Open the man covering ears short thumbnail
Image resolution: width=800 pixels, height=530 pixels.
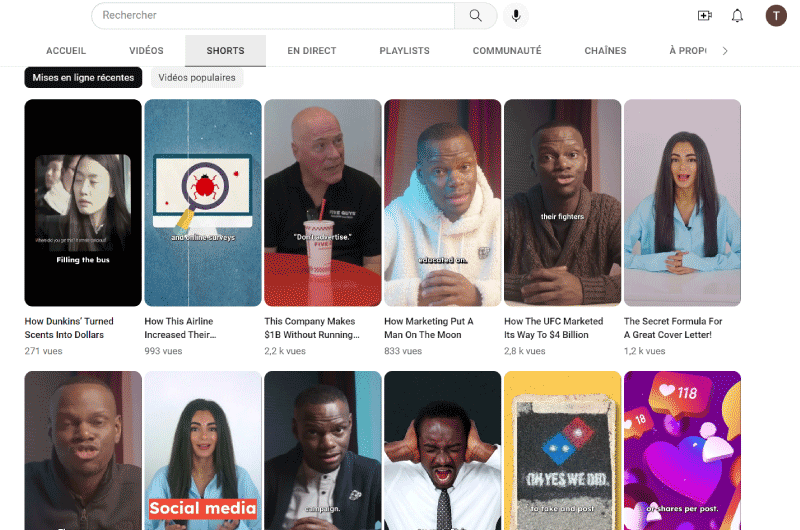pos(443,450)
